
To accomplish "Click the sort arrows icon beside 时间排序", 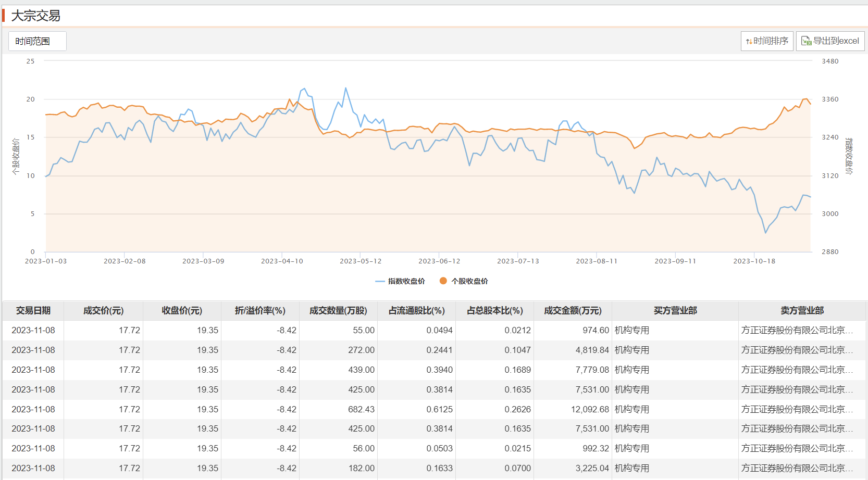I will coord(749,41).
